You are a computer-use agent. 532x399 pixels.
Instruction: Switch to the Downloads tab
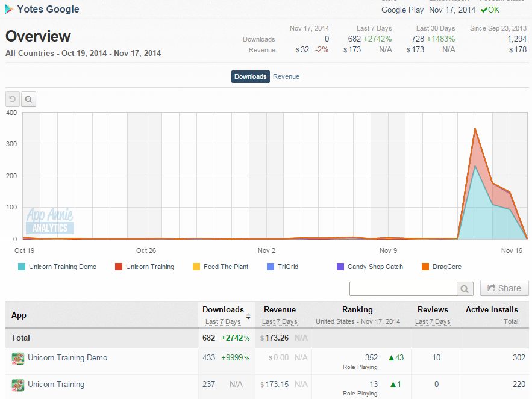pyautogui.click(x=251, y=76)
